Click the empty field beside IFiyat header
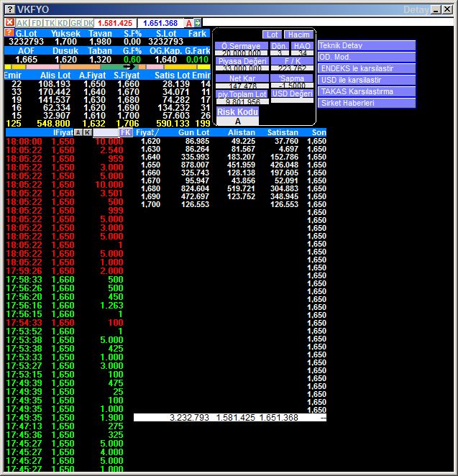The width and height of the screenshot is (458, 476). pos(105,132)
